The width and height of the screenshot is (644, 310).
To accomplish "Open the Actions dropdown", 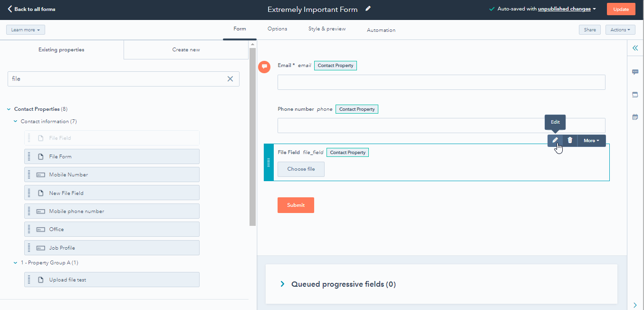I will click(x=620, y=30).
